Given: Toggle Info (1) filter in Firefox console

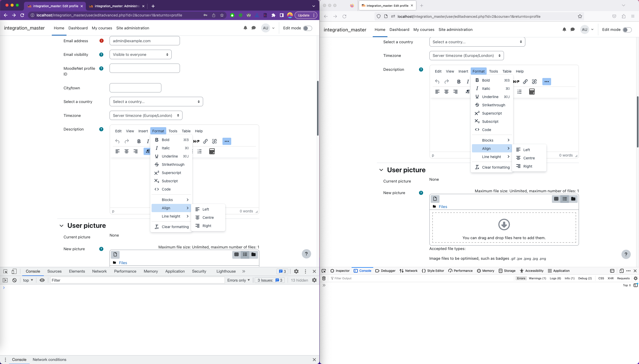Looking at the screenshot, I should 569,278.
